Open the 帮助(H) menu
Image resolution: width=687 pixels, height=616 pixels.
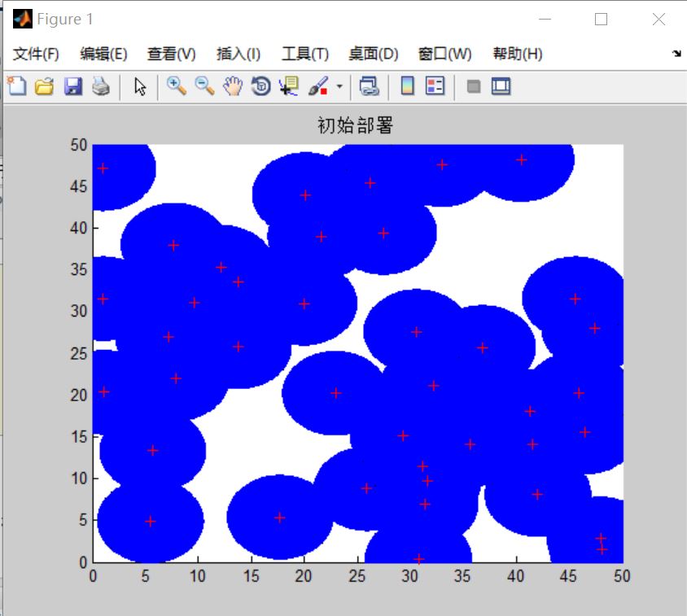click(518, 54)
